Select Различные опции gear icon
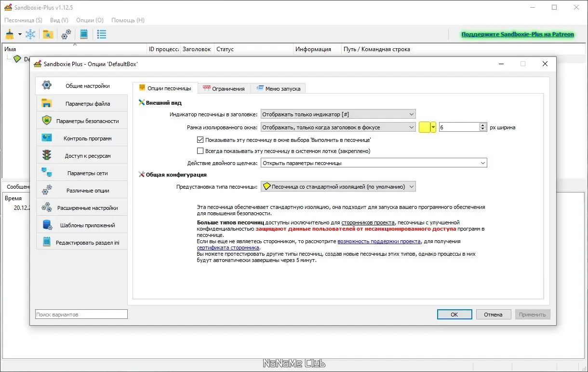 point(47,190)
